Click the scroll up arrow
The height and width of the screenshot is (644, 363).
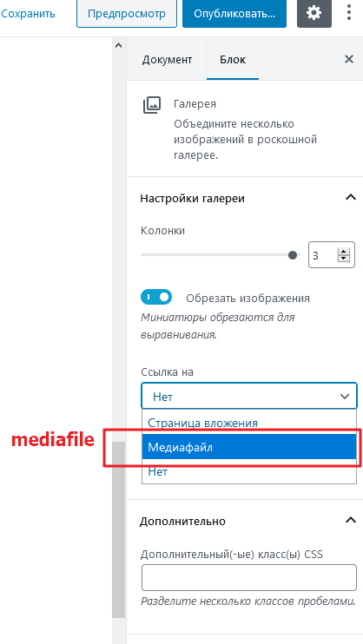coord(118,46)
